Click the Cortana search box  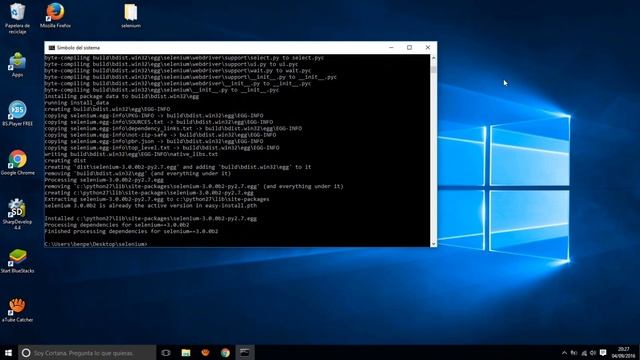pos(87,353)
